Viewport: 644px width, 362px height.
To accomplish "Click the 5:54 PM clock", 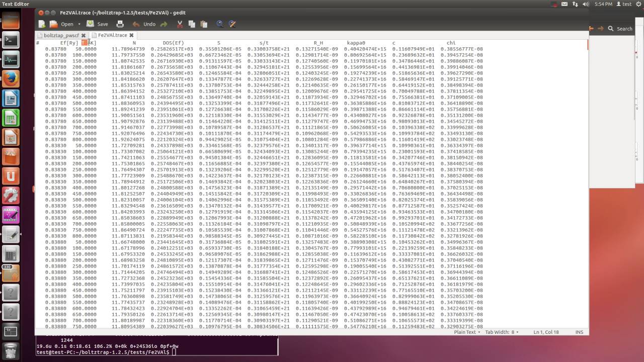I will tap(603, 4).
